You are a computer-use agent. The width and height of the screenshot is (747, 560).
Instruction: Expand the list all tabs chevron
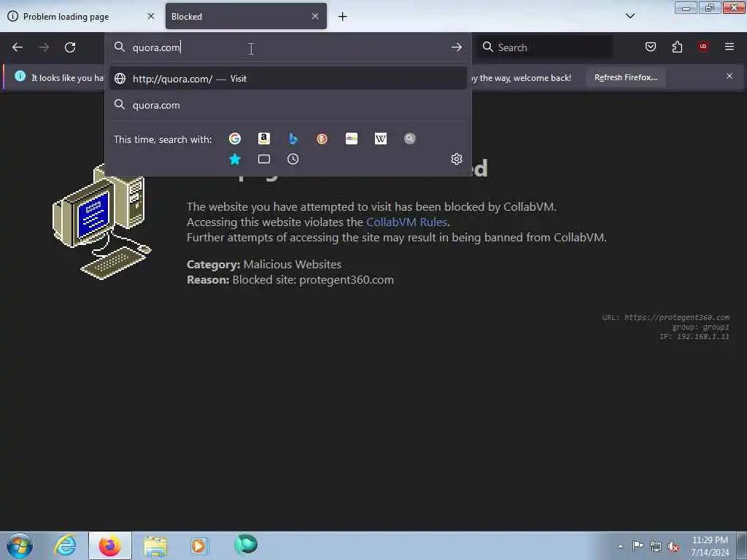pyautogui.click(x=630, y=16)
